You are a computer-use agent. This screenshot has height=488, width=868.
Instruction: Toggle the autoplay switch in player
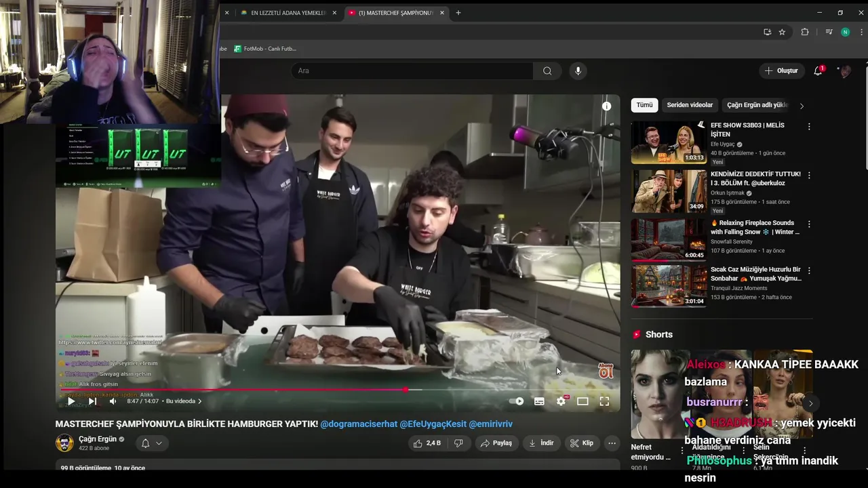tap(517, 401)
